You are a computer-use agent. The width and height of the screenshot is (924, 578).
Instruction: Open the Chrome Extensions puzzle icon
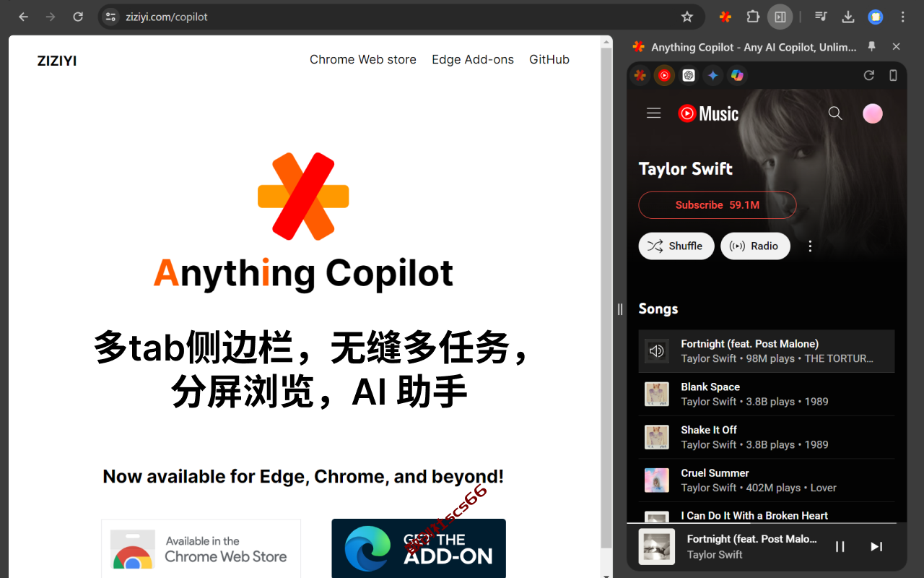(x=753, y=17)
